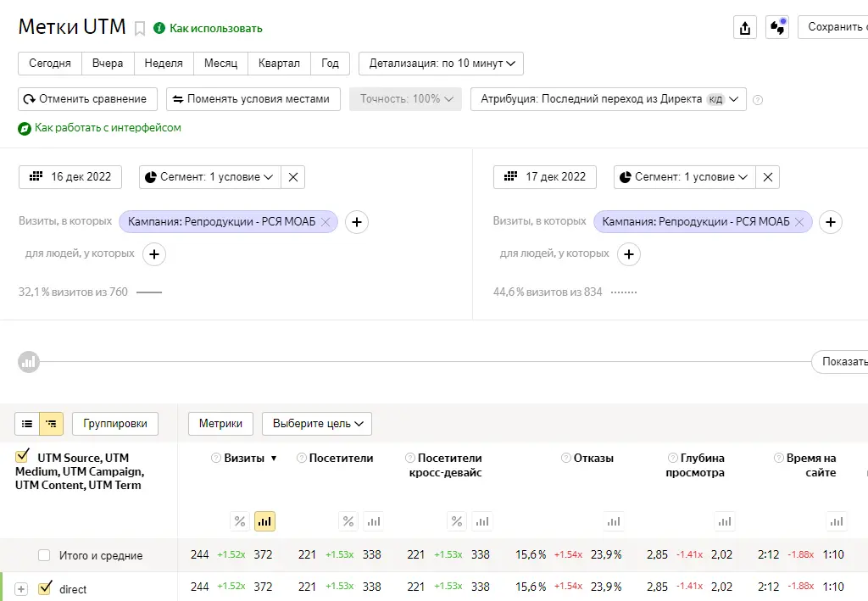Add condition after first Кампания filter

pyautogui.click(x=357, y=222)
